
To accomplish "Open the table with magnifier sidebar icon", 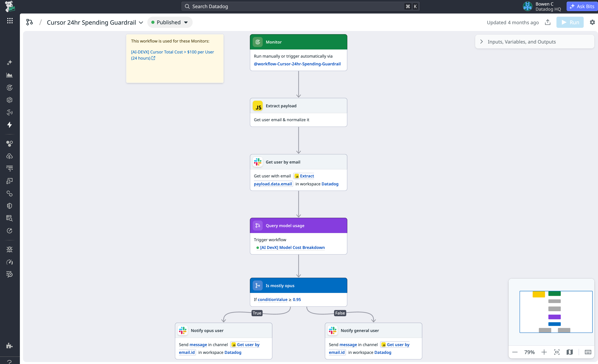I will (10, 218).
